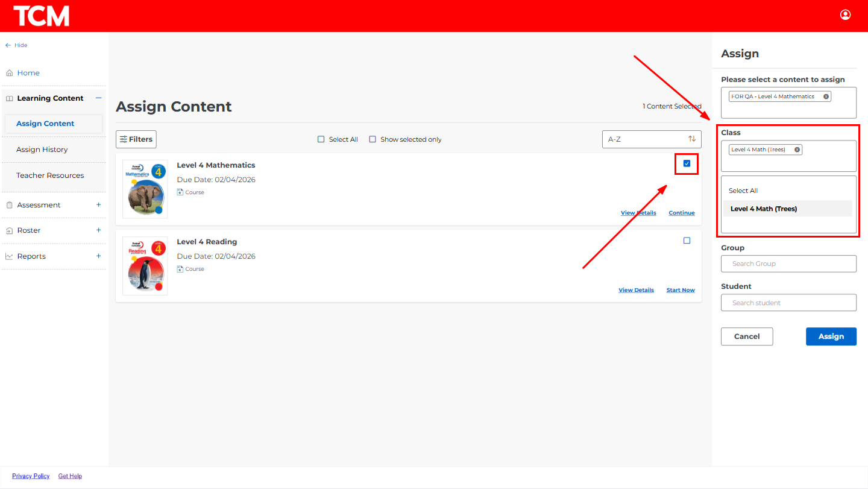Click the TCM logo
This screenshot has width=868, height=489.
[x=41, y=16]
